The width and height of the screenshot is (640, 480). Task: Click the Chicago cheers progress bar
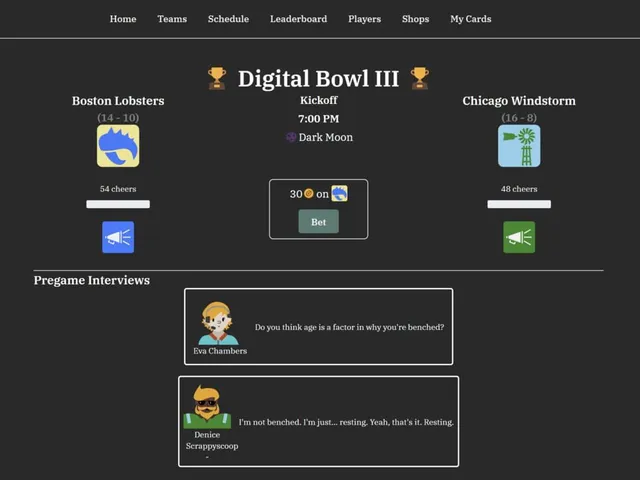[x=519, y=204]
